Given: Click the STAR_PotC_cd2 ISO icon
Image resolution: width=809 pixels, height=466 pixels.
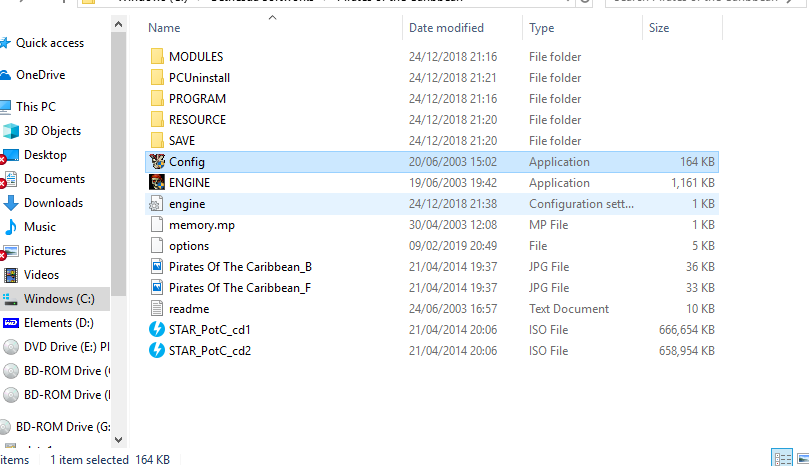Looking at the screenshot, I should tap(157, 350).
